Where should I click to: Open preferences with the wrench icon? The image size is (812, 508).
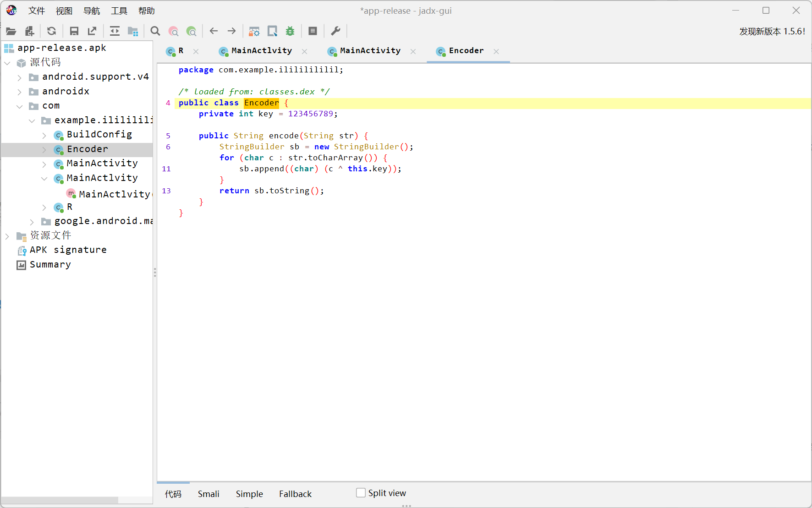pos(335,31)
